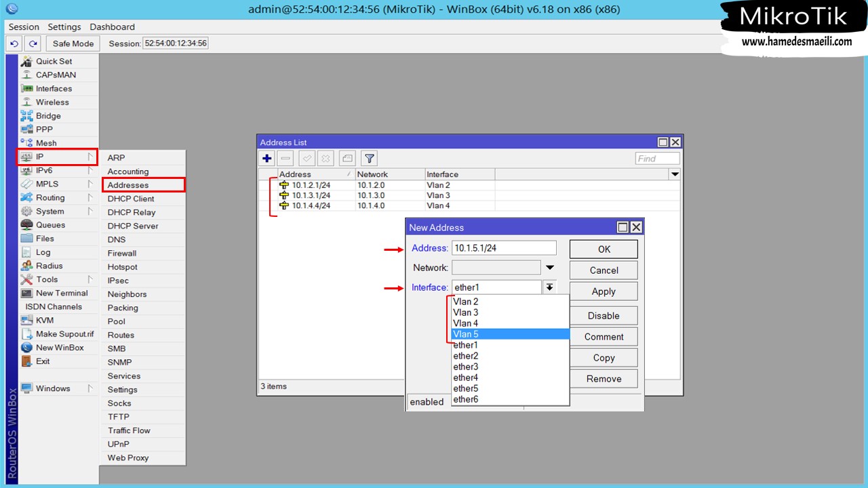Click the Copy button in New Address
The image size is (868, 488).
pyautogui.click(x=604, y=358)
